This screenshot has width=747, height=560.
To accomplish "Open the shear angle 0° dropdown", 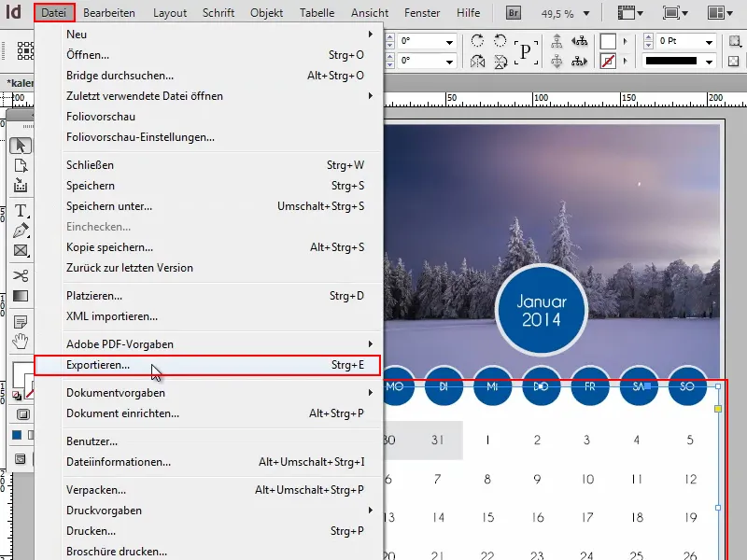I will [449, 62].
